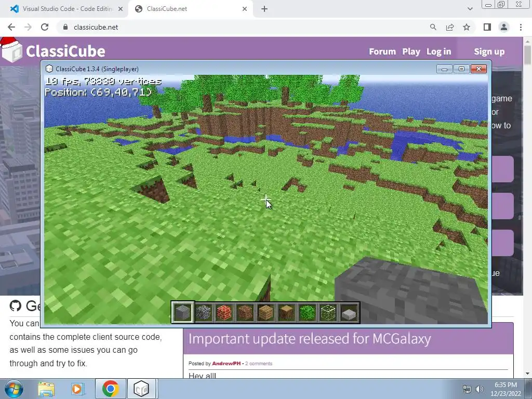View site security lock info
This screenshot has width=532, height=399.
point(65,27)
